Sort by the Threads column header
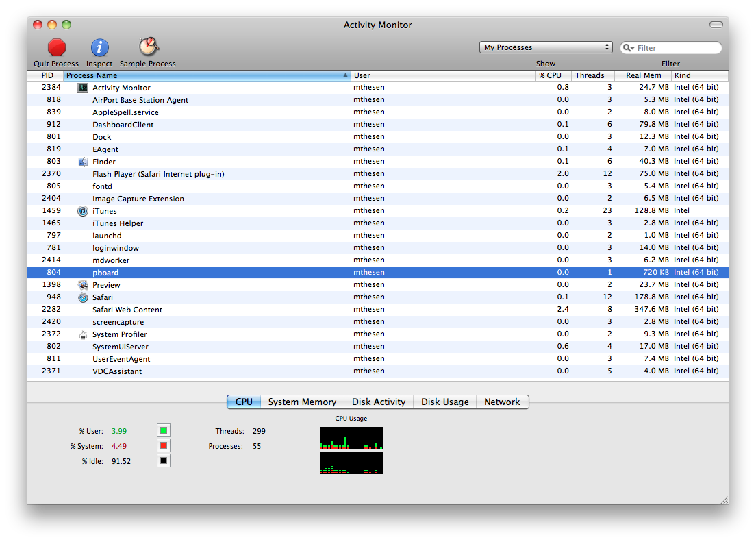This screenshot has height=542, width=756. 592,75
